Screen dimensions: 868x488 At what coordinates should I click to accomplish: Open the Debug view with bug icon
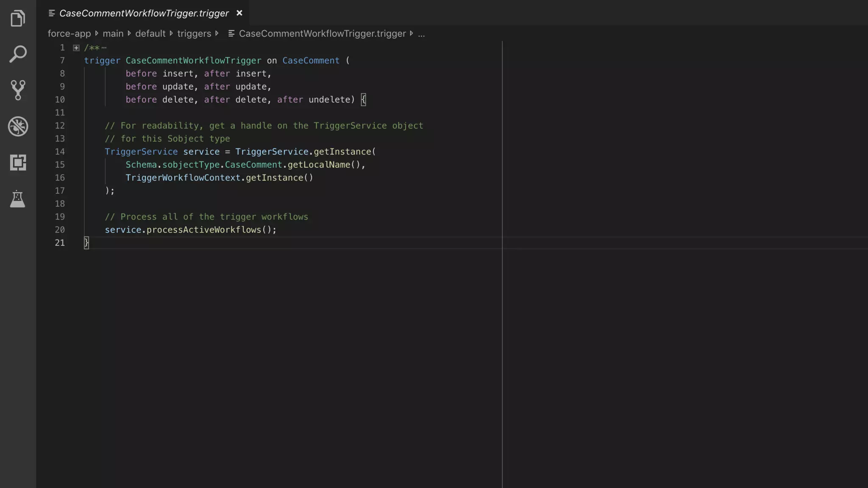click(x=18, y=126)
